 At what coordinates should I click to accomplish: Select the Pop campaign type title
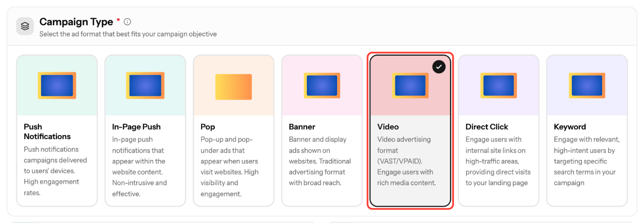click(x=208, y=127)
